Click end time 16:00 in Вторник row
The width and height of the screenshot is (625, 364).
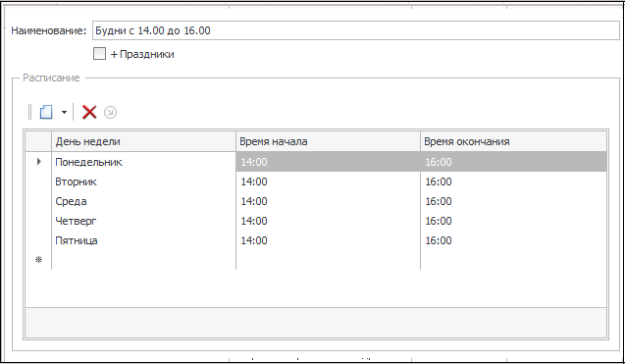(514, 182)
